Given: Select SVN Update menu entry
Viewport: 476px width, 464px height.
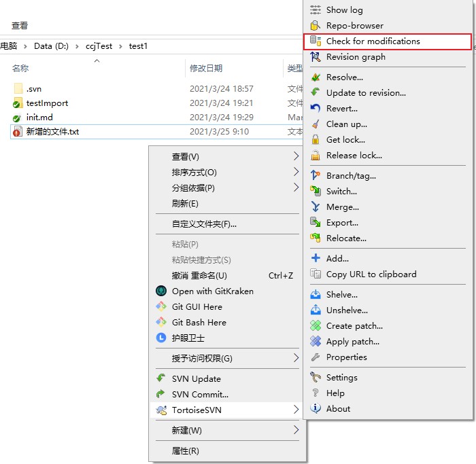Looking at the screenshot, I should pyautogui.click(x=196, y=379).
